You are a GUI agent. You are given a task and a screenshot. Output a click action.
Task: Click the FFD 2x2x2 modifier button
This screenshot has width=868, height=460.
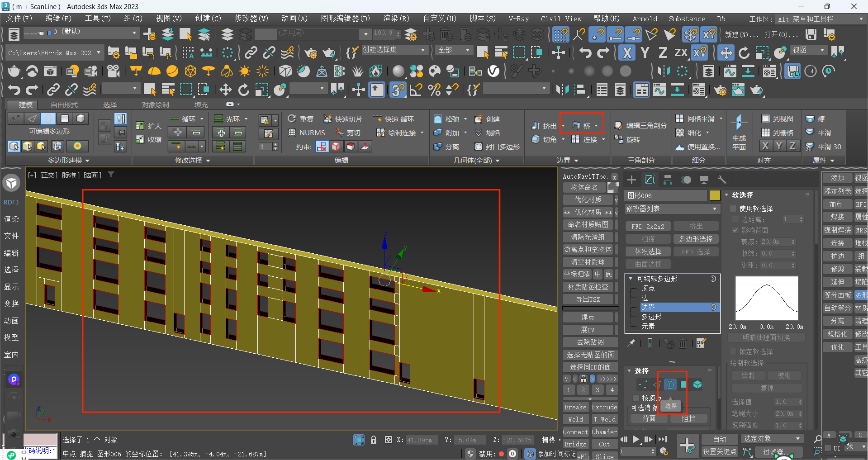[648, 226]
